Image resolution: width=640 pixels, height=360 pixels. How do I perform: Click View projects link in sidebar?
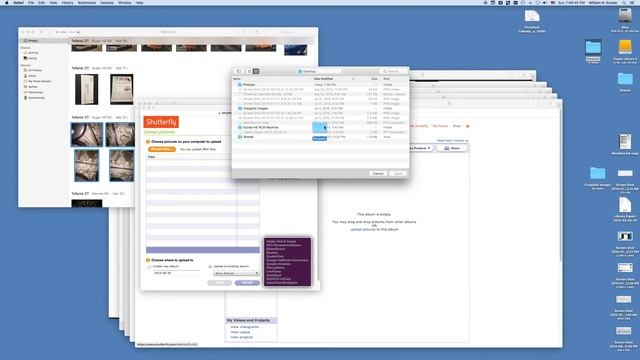click(242, 337)
